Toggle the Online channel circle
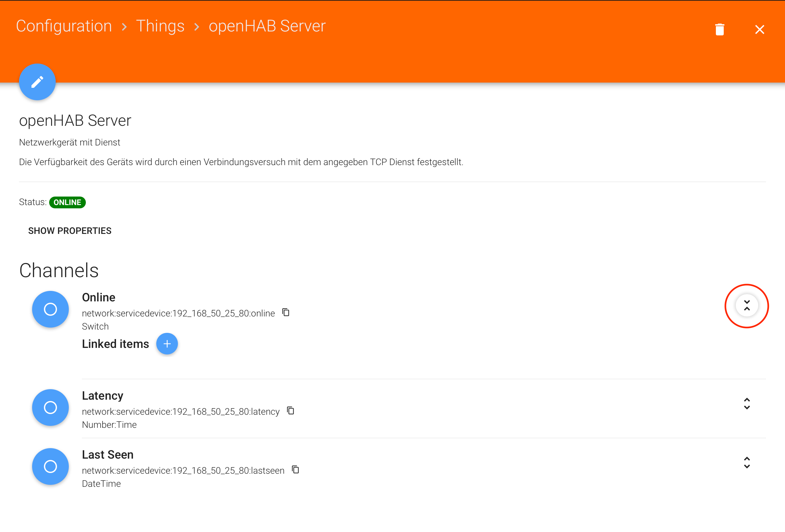The width and height of the screenshot is (785, 532). pos(50,309)
